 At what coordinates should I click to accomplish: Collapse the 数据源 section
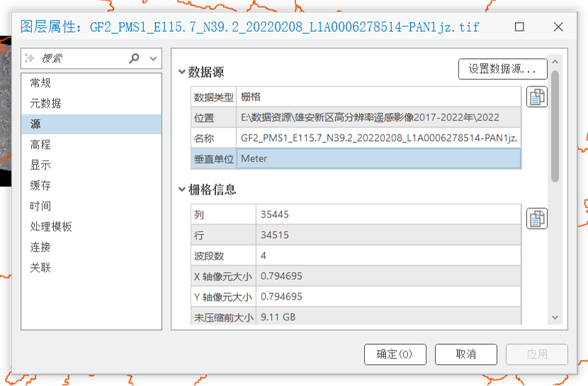pos(182,72)
